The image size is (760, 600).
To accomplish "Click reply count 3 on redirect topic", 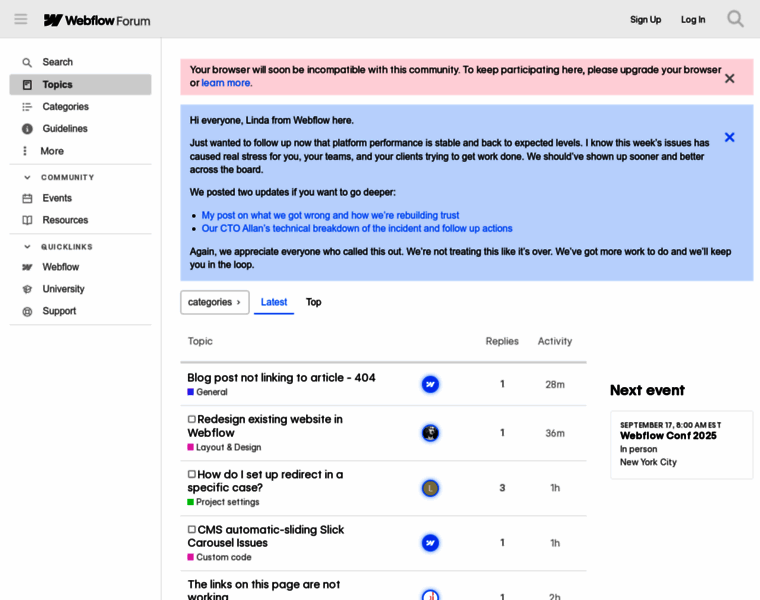I will pos(502,488).
